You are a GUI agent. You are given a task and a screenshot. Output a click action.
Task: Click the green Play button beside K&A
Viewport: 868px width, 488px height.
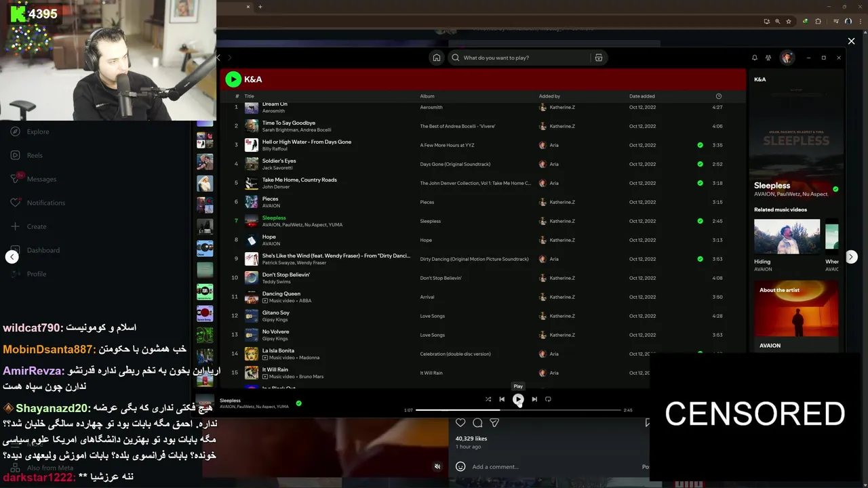[x=233, y=79]
